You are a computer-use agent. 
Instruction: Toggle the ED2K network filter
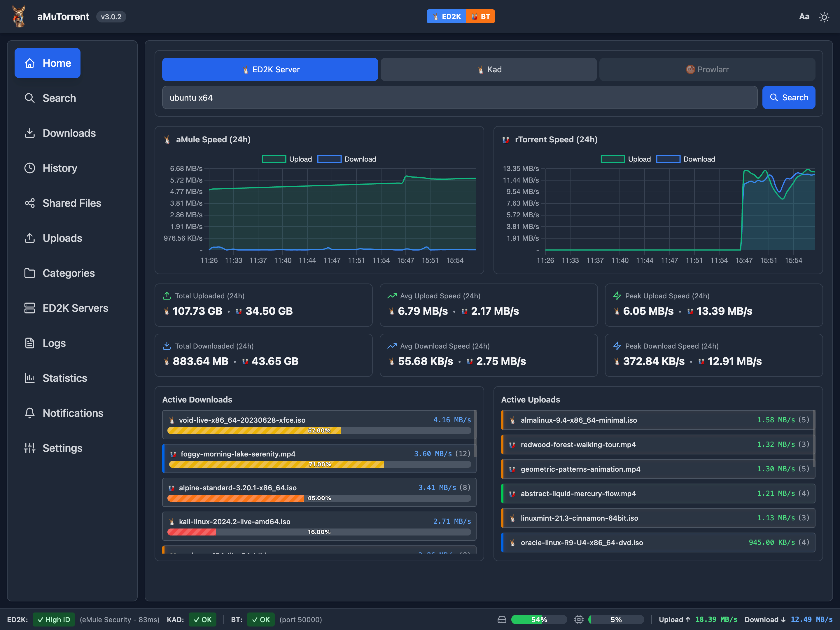click(x=447, y=16)
